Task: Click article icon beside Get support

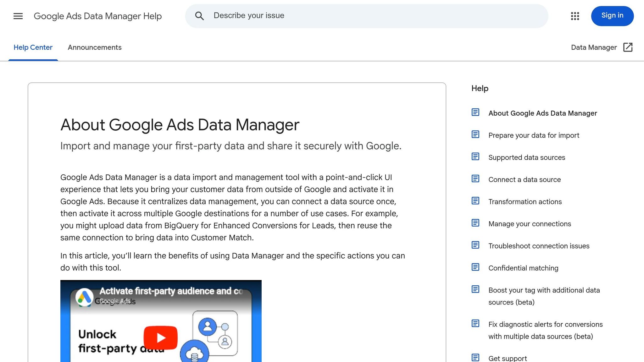Action: (475, 358)
